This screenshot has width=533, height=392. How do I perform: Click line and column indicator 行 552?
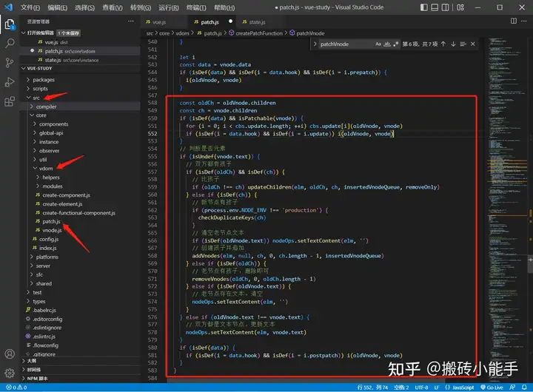372,388
